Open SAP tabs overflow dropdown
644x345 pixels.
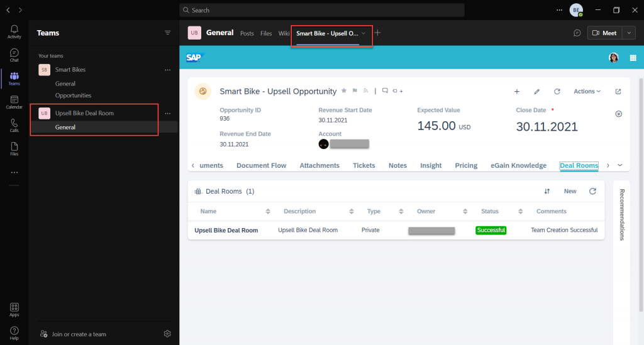click(619, 165)
